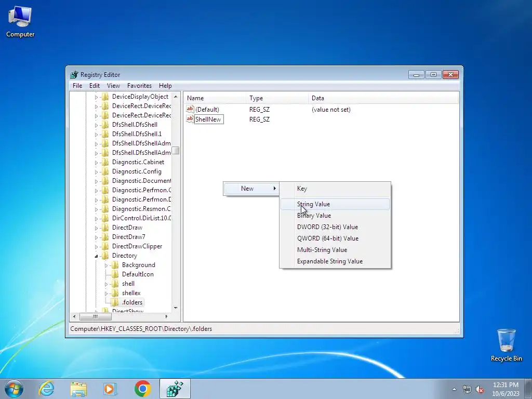532x399 pixels.
Task: Click the DirectDraw key folder icon
Action: coord(105,228)
